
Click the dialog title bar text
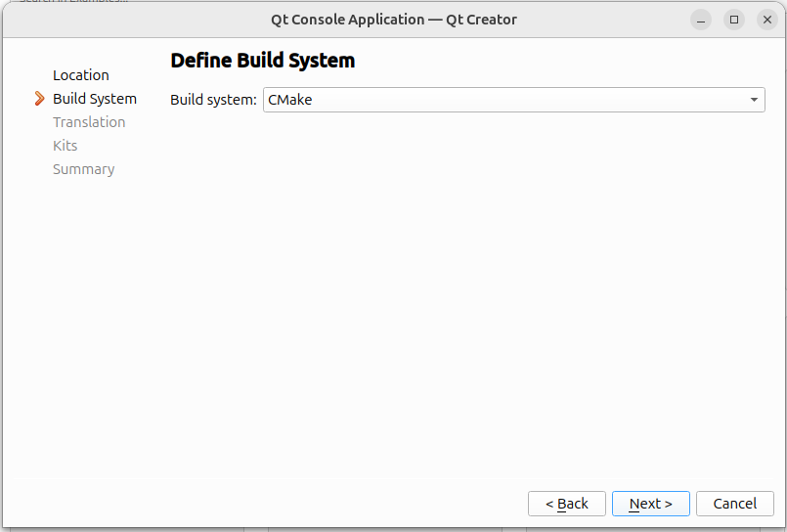point(393,20)
